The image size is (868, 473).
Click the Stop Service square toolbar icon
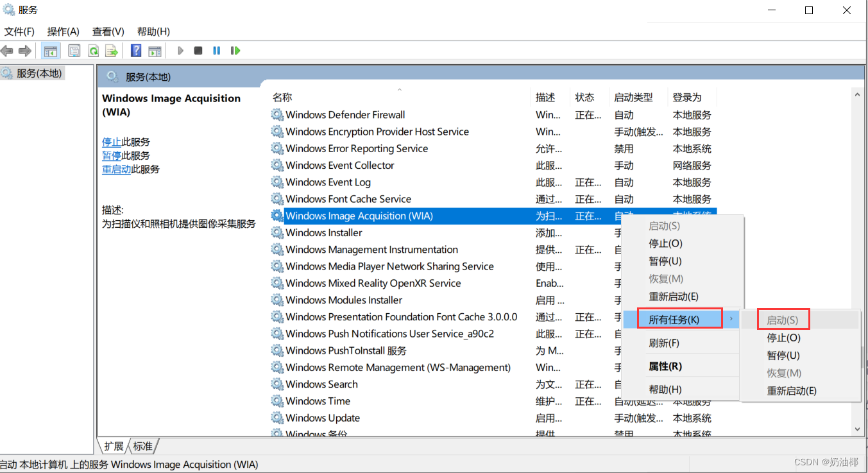click(198, 50)
